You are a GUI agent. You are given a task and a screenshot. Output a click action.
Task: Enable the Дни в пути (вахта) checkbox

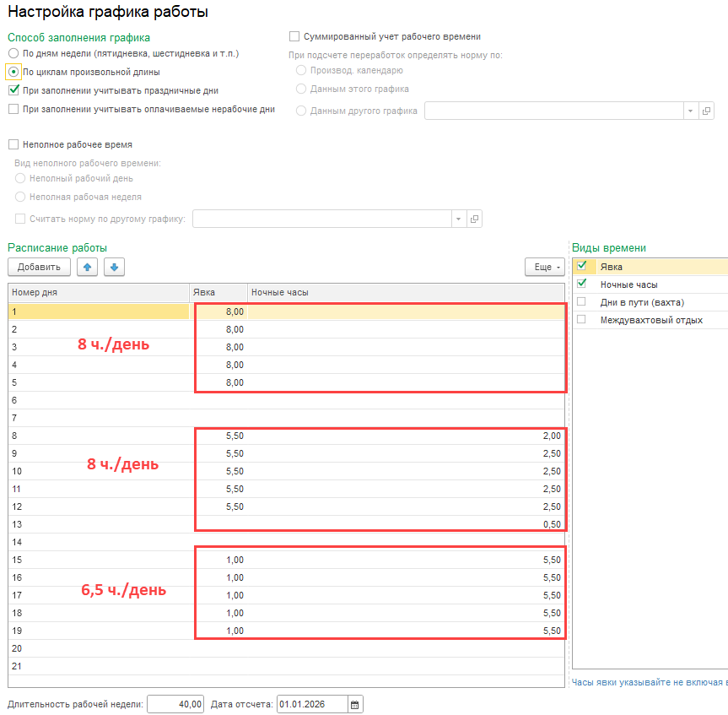point(581,301)
